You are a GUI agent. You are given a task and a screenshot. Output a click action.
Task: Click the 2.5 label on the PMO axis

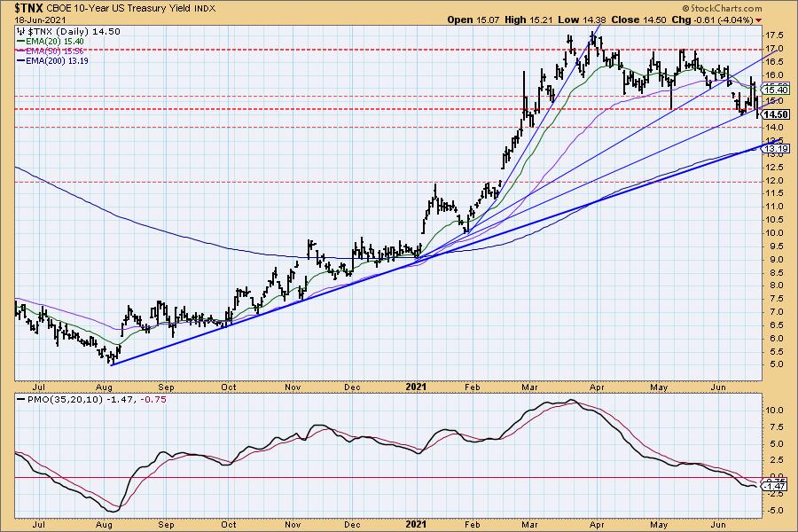pyautogui.click(x=776, y=459)
